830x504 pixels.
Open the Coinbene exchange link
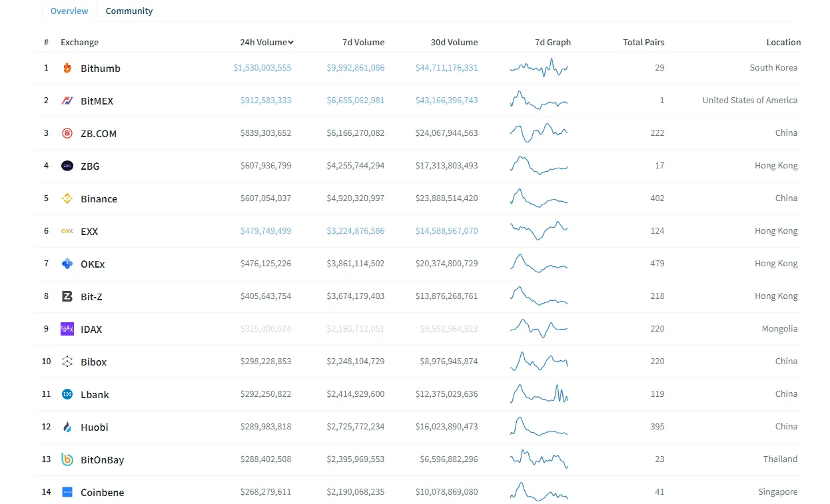pyautogui.click(x=103, y=492)
